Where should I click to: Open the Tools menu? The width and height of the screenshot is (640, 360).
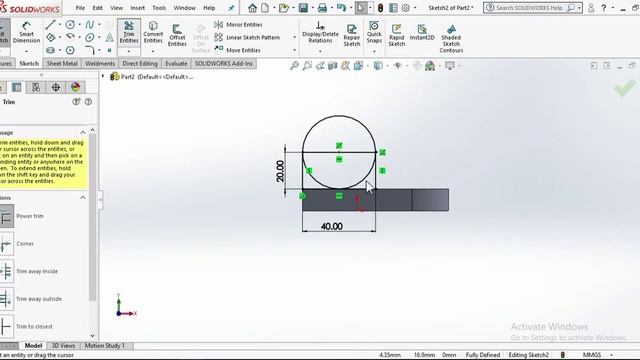159,8
